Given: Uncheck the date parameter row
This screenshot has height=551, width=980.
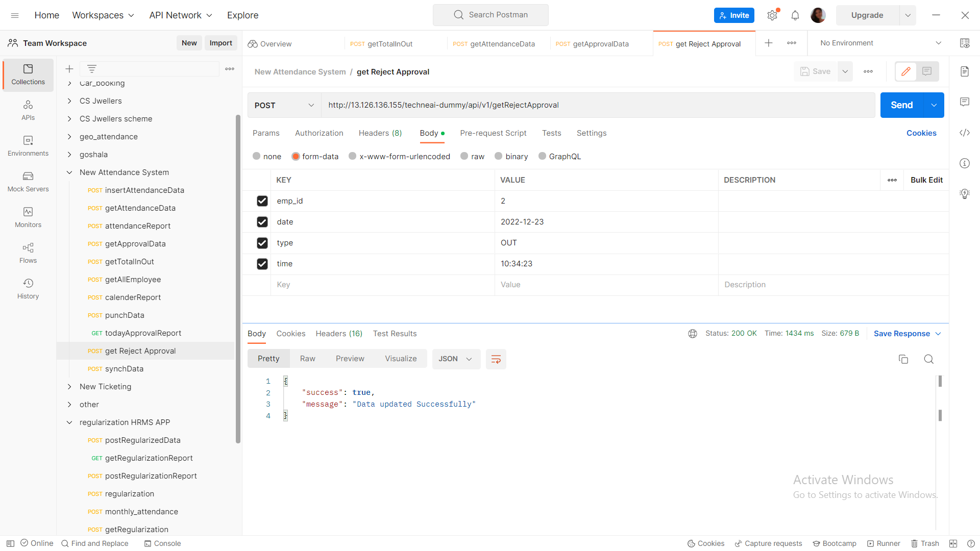Looking at the screenshot, I should 262,222.
